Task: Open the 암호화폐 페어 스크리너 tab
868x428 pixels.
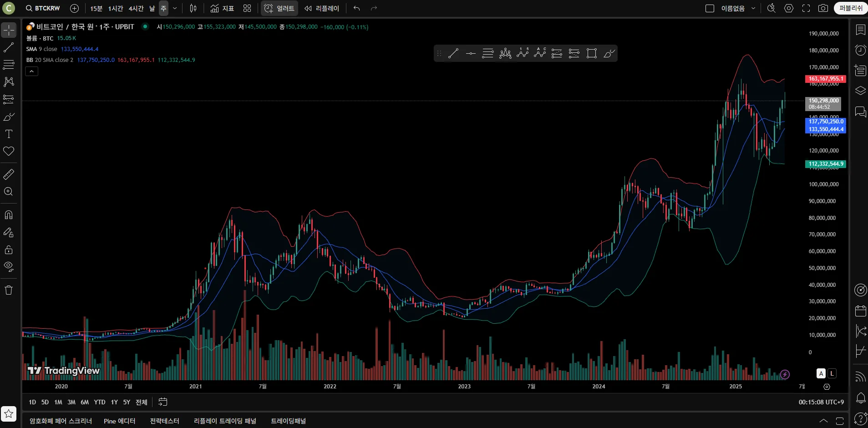Action: point(61,421)
